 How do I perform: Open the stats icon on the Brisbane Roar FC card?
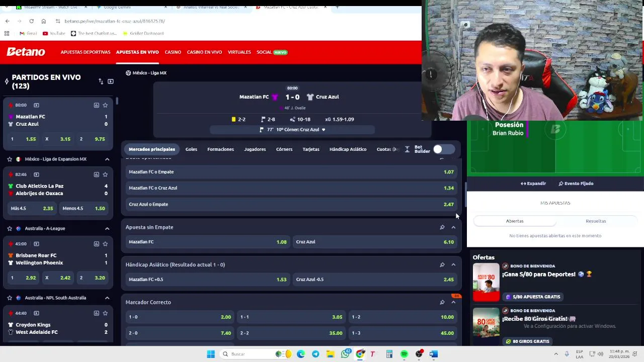click(96, 244)
